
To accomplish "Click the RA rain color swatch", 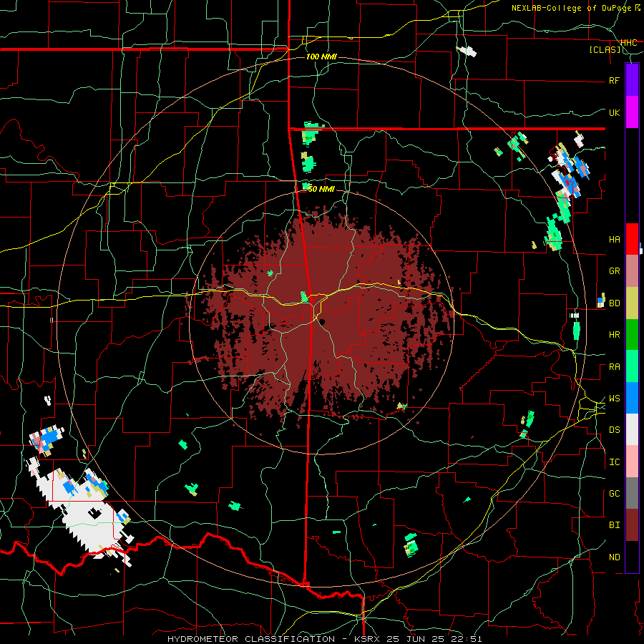I will (632, 366).
